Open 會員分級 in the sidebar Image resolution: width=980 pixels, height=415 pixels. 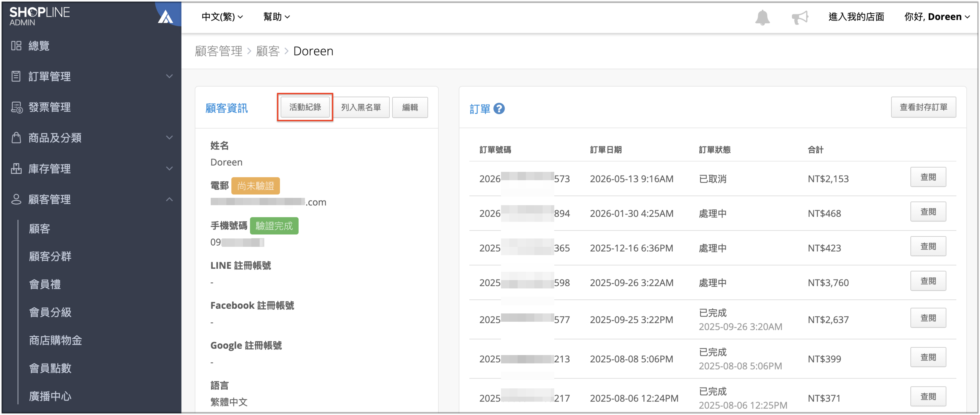tap(50, 312)
